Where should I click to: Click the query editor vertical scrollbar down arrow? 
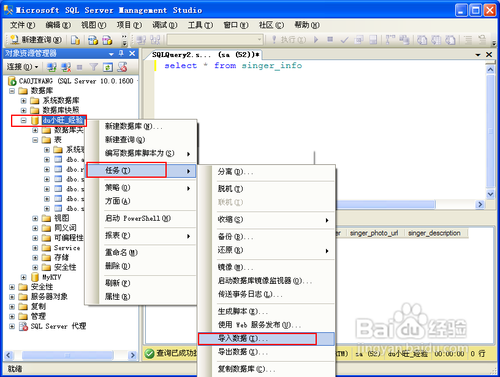point(490,194)
